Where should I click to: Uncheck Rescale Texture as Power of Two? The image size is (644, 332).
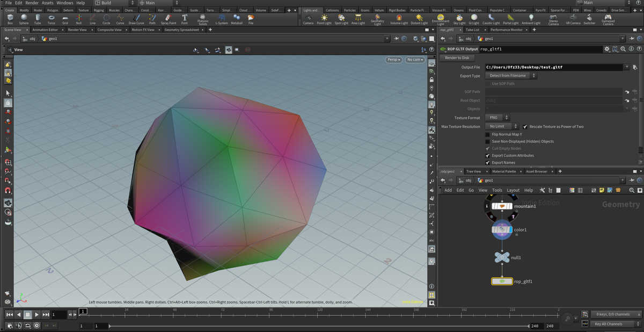(525, 127)
